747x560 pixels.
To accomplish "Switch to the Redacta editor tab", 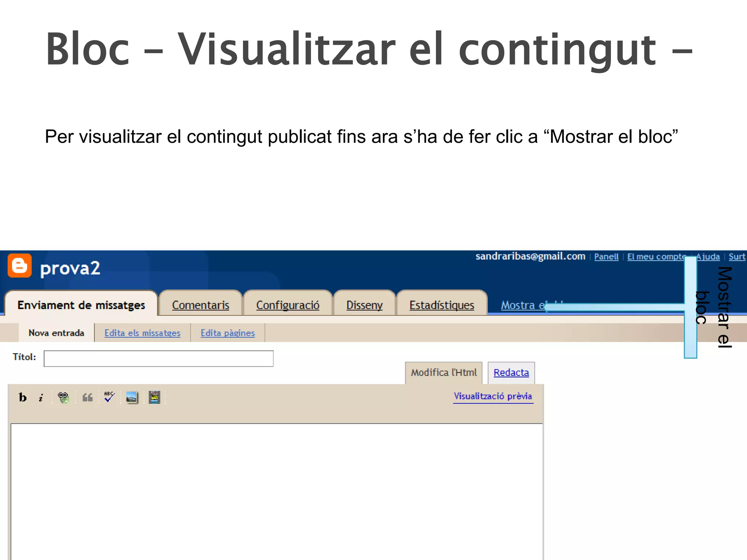I will pos(511,373).
